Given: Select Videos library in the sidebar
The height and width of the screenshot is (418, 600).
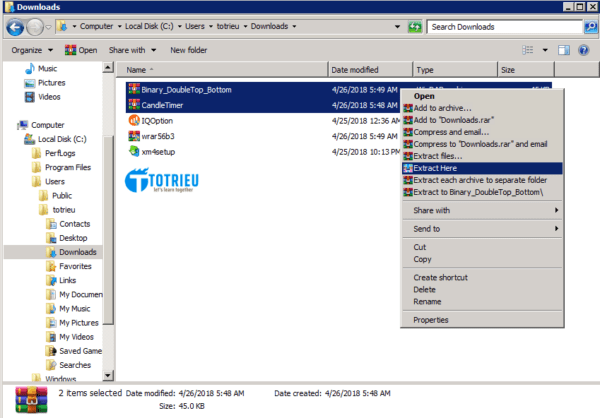Looking at the screenshot, I should point(42,97).
